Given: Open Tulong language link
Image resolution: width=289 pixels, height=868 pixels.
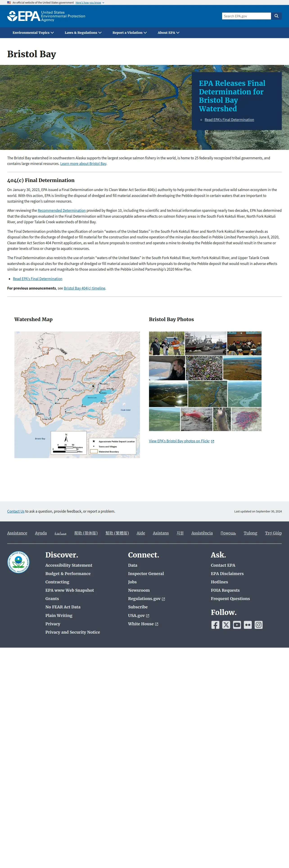Looking at the screenshot, I should (x=250, y=533).
